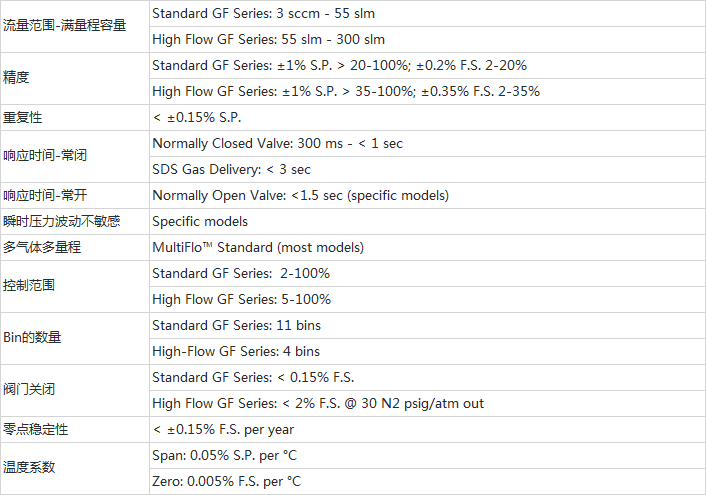The image size is (706, 495).
Task: Click the 瞬时压力波动不敏感 row label
Action: [62, 221]
